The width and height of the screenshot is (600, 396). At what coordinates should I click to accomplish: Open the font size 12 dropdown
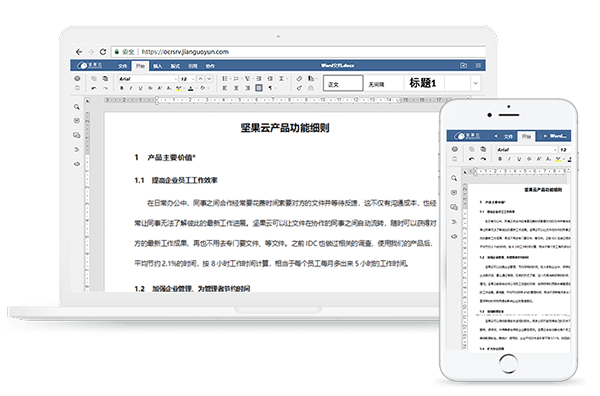click(x=188, y=79)
